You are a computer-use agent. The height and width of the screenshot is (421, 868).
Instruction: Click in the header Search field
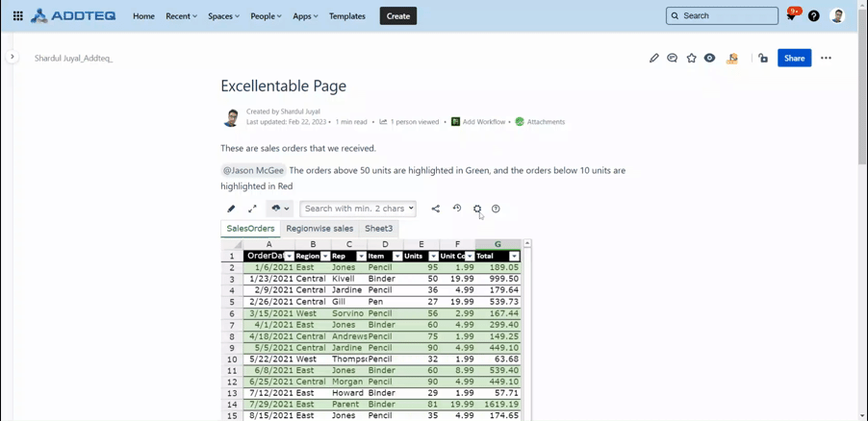tap(722, 16)
